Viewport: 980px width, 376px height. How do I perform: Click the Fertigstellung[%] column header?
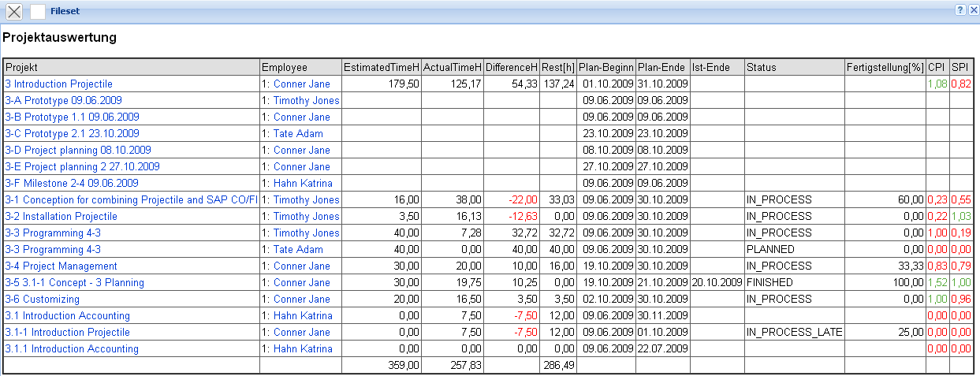pos(884,67)
